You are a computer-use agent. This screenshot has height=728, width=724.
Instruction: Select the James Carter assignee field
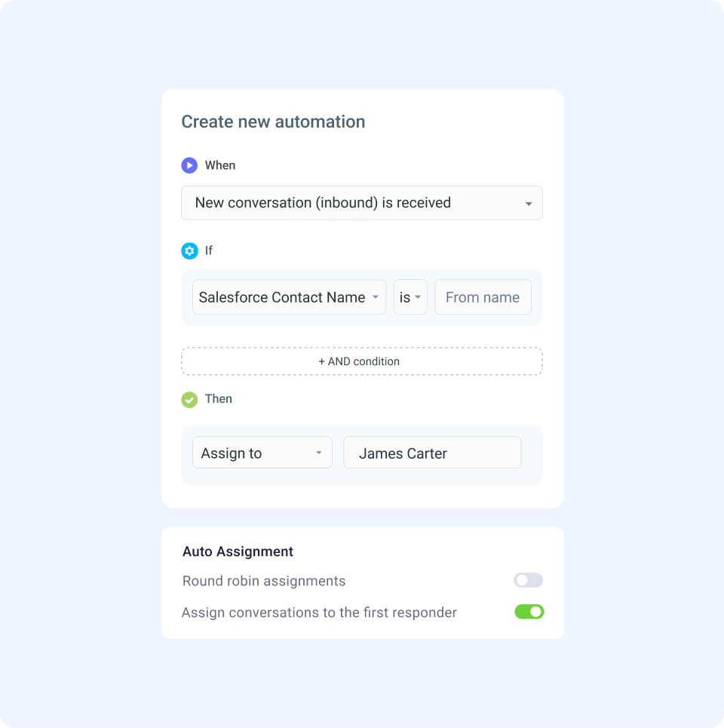[431, 452]
